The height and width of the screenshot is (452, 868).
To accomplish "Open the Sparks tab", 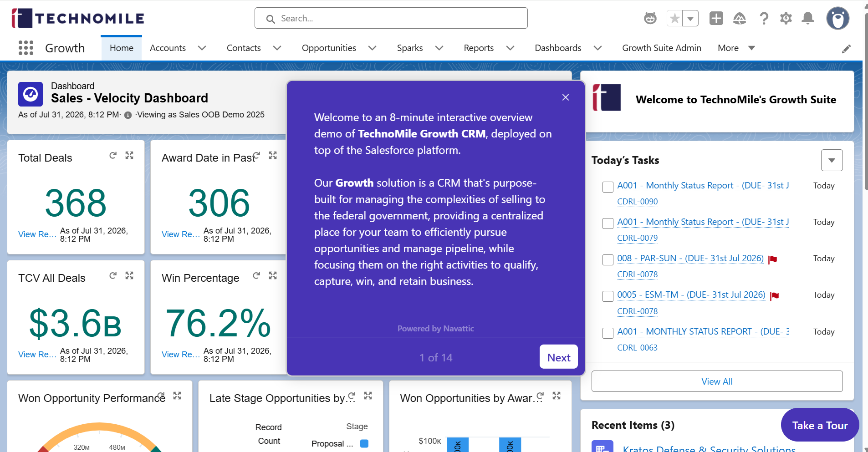I will pos(410,48).
